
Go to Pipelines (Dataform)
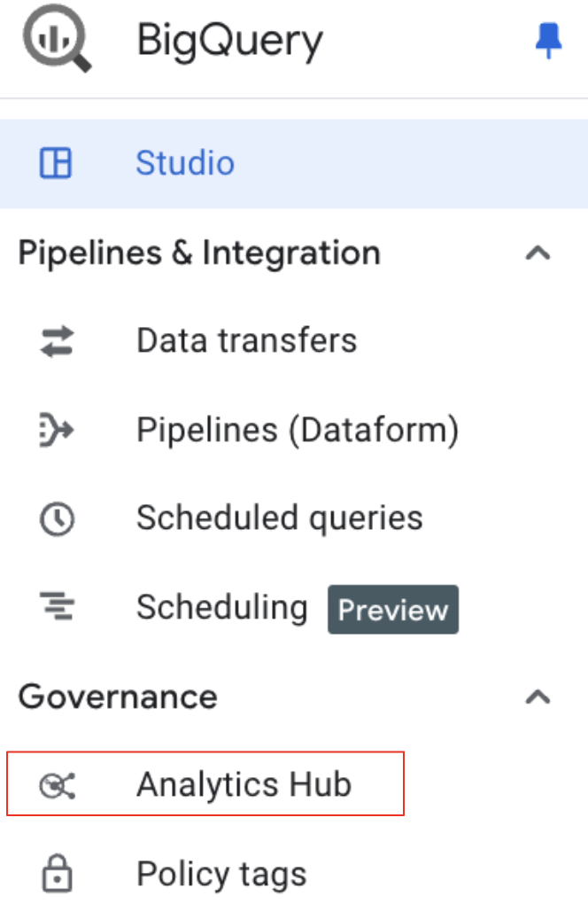[x=298, y=431]
